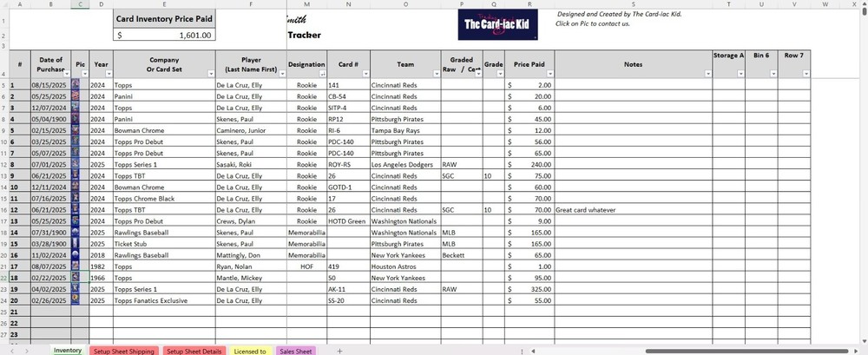Open Grade column filter dropdown
868x355 pixels.
(x=500, y=74)
